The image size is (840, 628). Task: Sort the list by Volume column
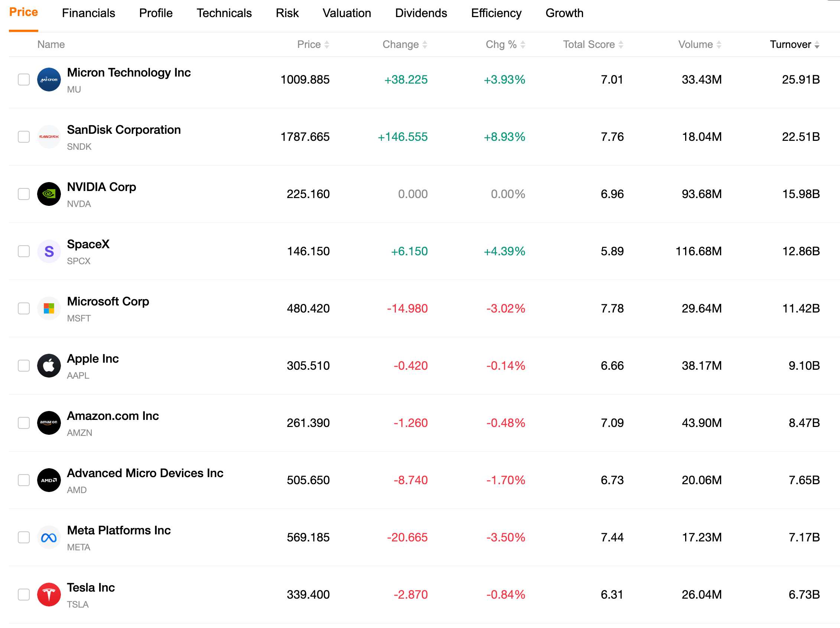700,45
